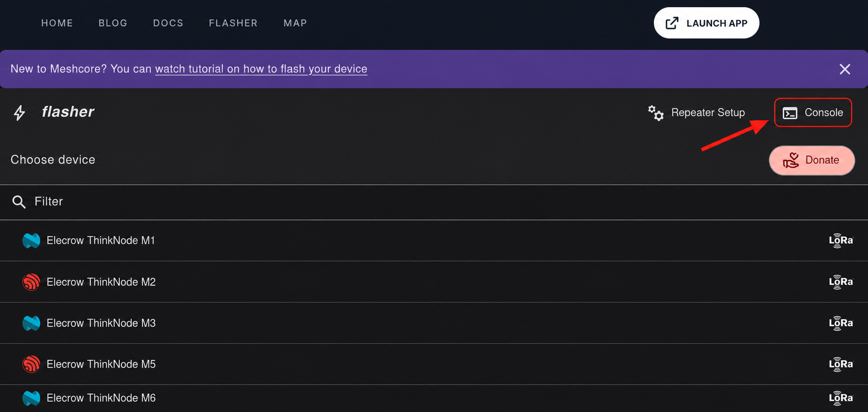Viewport: 868px width, 412px height.
Task: Select Elecrow ThinkNode M1 device
Action: (434, 240)
